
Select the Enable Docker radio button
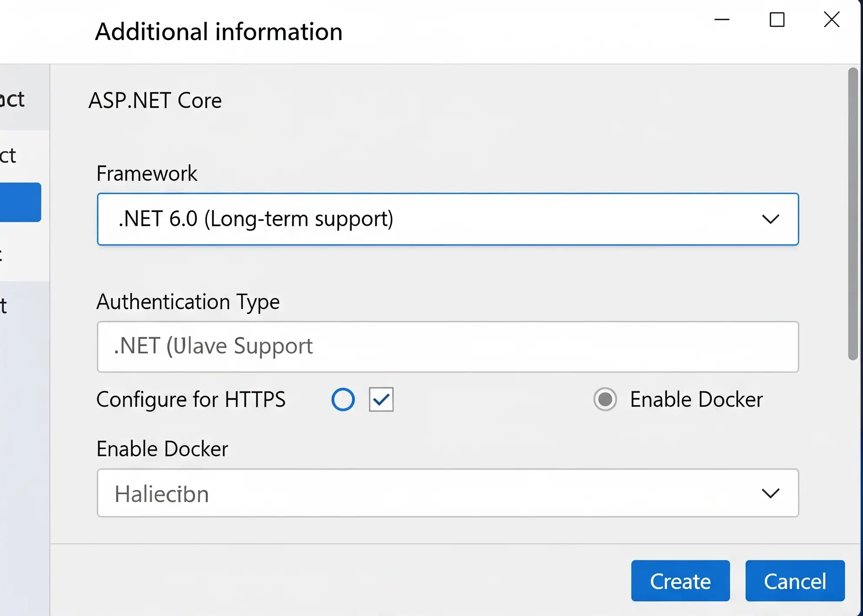605,399
